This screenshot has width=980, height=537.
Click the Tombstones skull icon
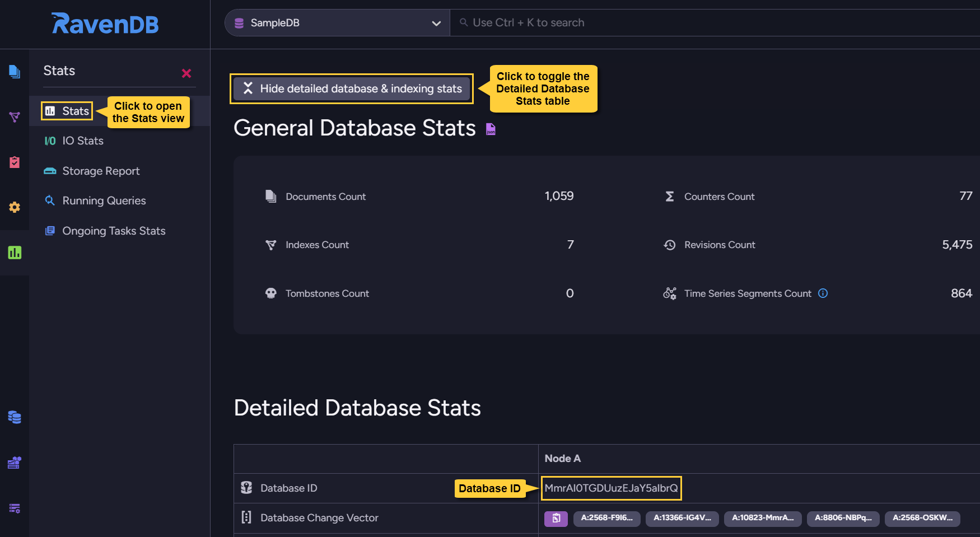271,293
